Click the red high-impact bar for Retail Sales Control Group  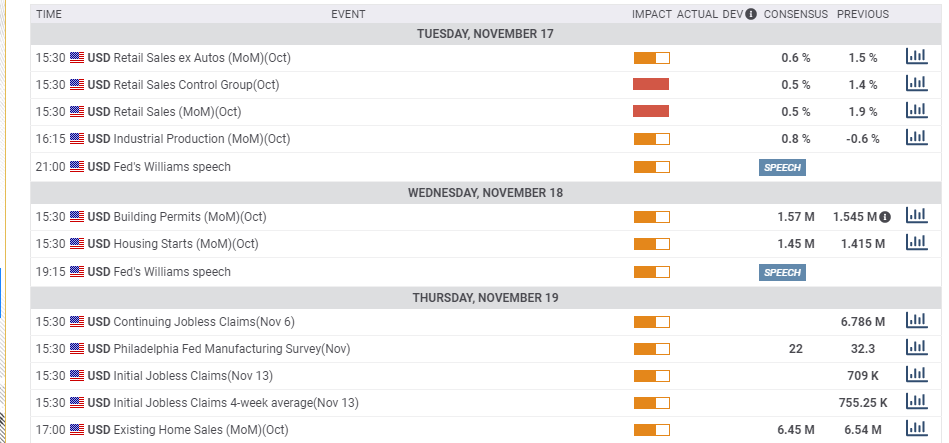(651, 84)
